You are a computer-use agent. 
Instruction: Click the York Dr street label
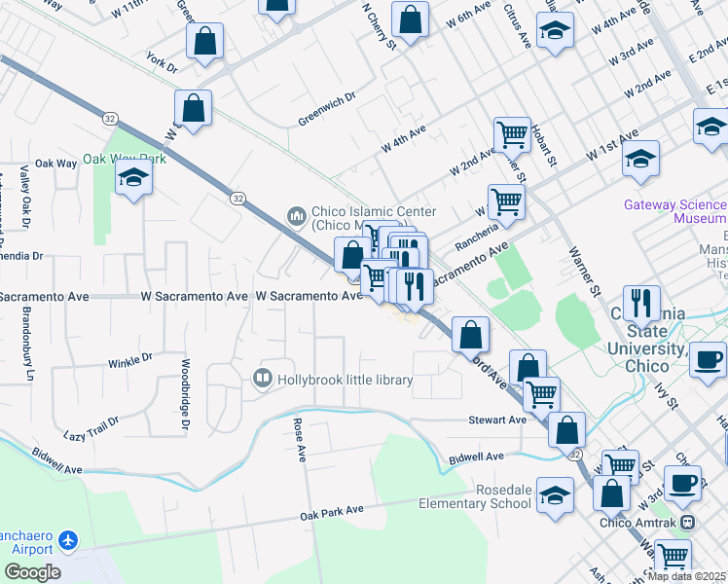click(x=162, y=62)
